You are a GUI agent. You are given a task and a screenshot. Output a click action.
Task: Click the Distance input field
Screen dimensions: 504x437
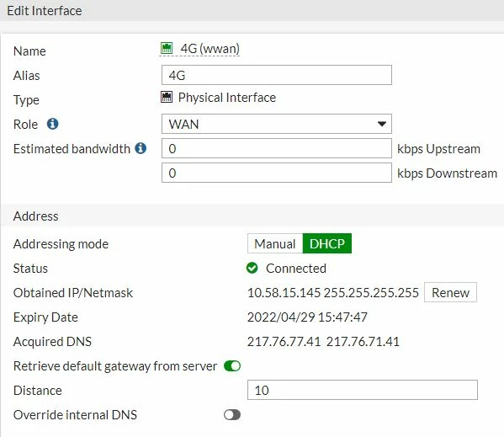pos(363,390)
